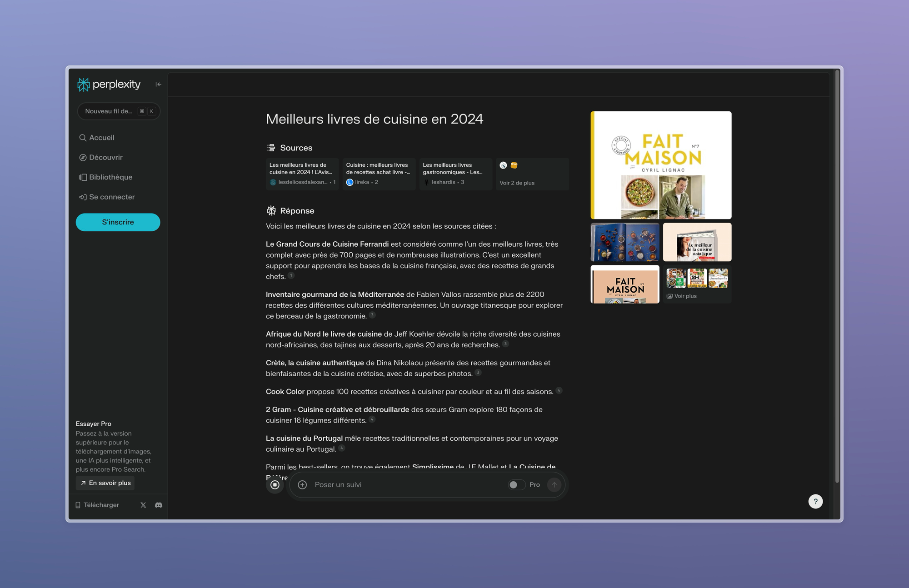909x588 pixels.
Task: Click the page vertical scrollbar
Action: point(837,277)
